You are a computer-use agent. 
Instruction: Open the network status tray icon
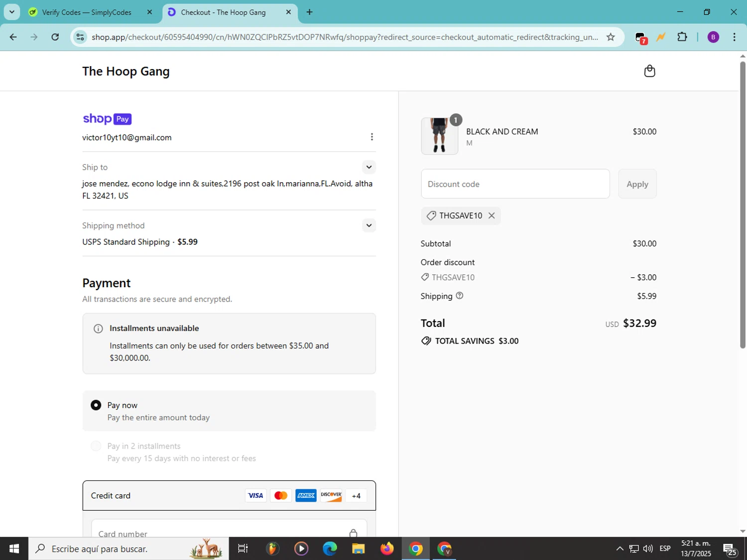click(x=633, y=549)
